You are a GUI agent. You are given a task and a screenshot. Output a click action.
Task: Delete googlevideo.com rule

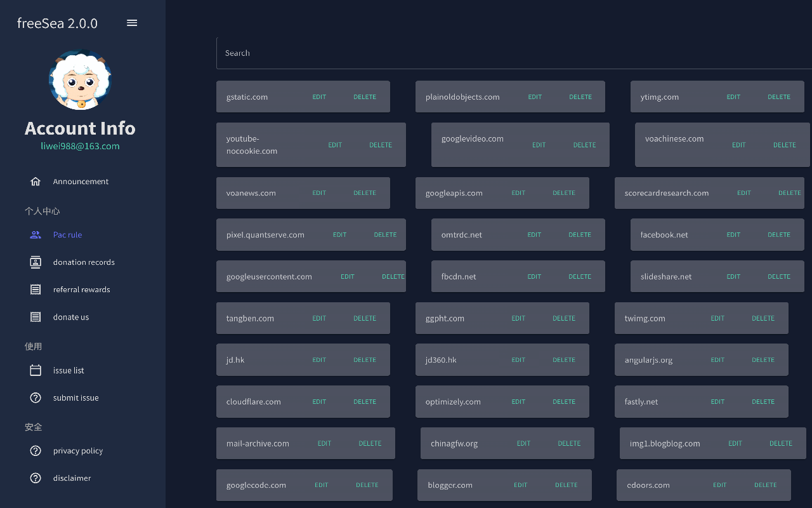584,145
